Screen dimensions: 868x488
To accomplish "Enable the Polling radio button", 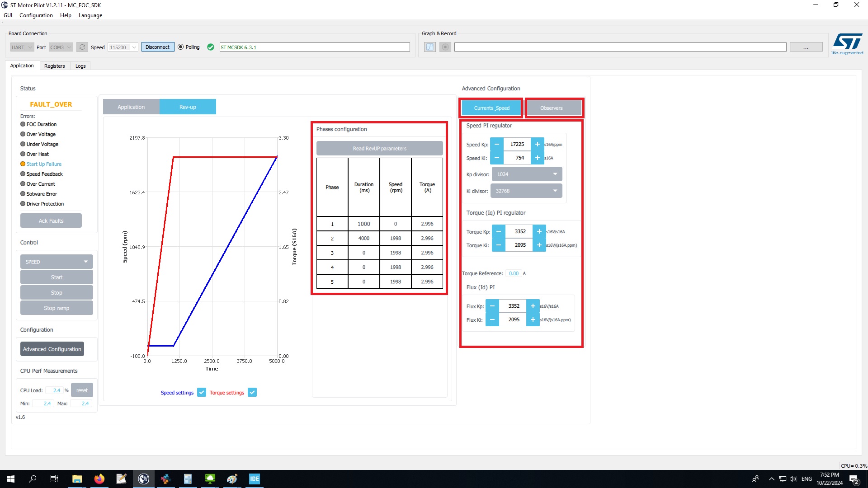I will (180, 47).
